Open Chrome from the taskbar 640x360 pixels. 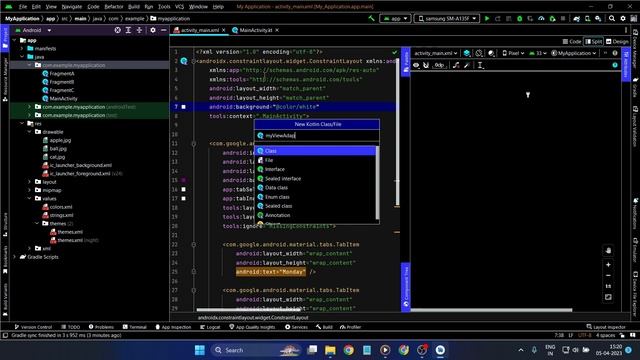348,350
